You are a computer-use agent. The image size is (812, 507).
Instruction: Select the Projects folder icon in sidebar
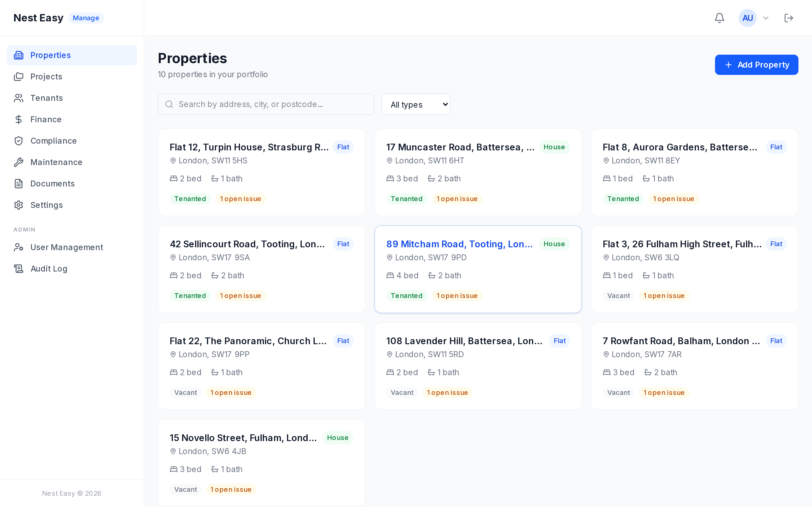click(x=18, y=76)
